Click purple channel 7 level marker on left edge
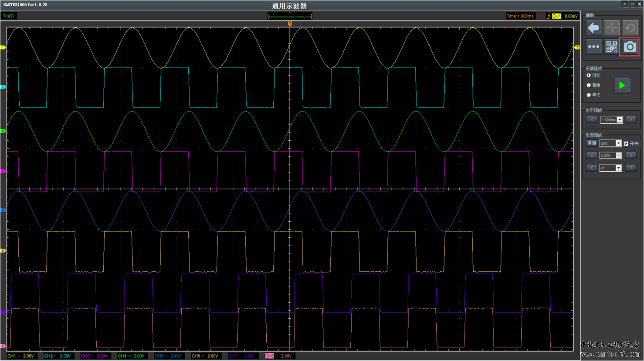The height and width of the screenshot is (361, 644). (x=3, y=312)
